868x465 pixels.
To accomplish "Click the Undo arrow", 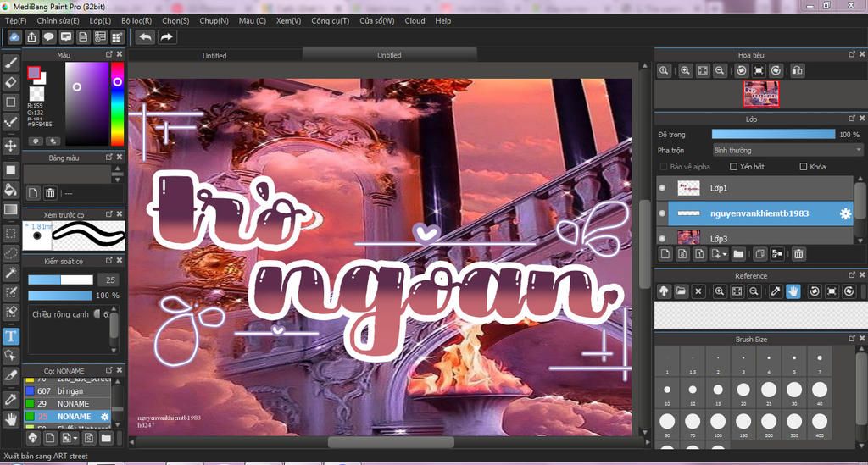I will (x=146, y=37).
